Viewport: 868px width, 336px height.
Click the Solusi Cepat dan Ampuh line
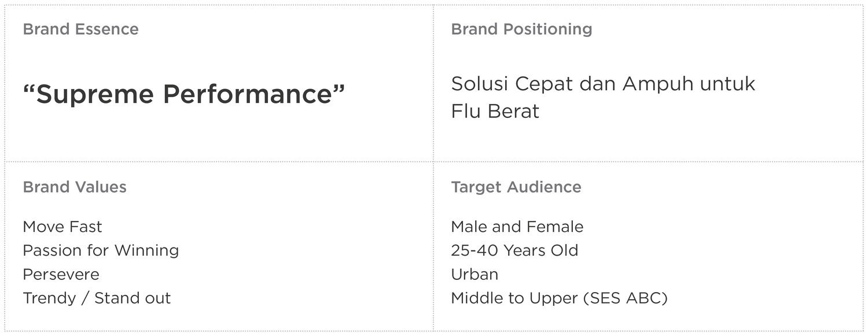coord(603,84)
